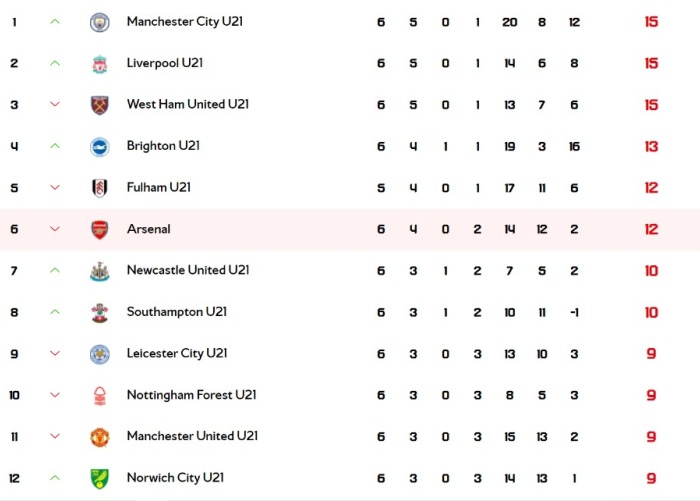Select the West Ham United U21 crest
The height and width of the screenshot is (501, 700).
pos(100,105)
